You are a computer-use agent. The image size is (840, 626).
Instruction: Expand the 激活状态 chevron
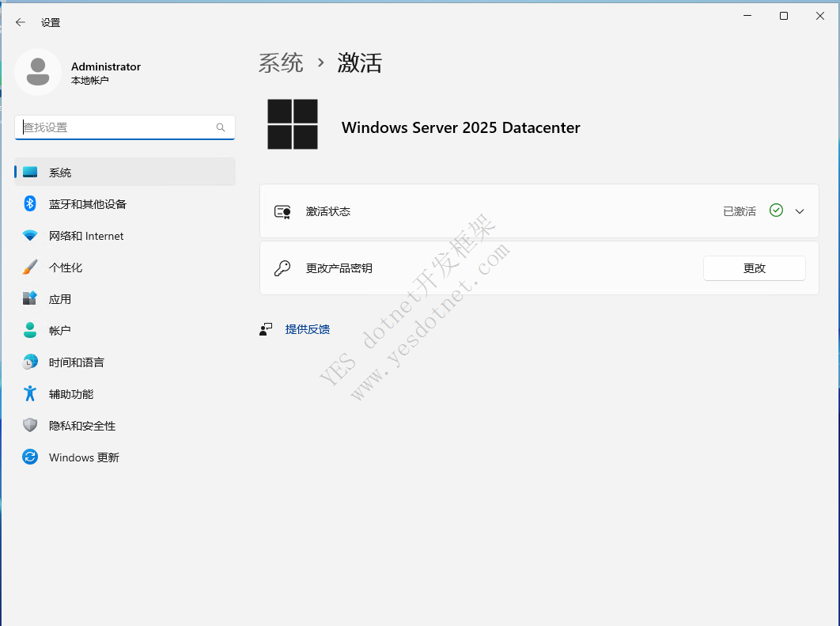800,211
